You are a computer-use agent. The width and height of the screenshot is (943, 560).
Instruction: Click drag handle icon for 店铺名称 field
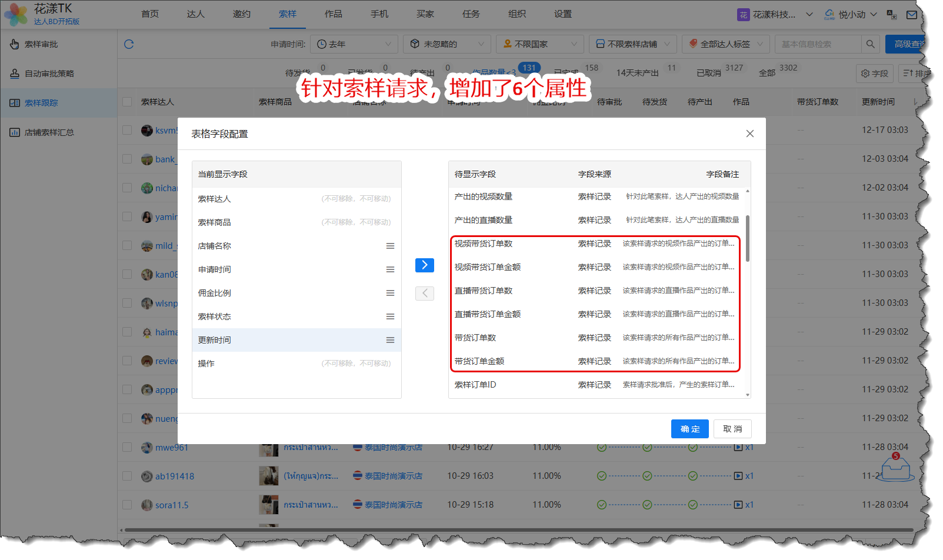point(390,246)
